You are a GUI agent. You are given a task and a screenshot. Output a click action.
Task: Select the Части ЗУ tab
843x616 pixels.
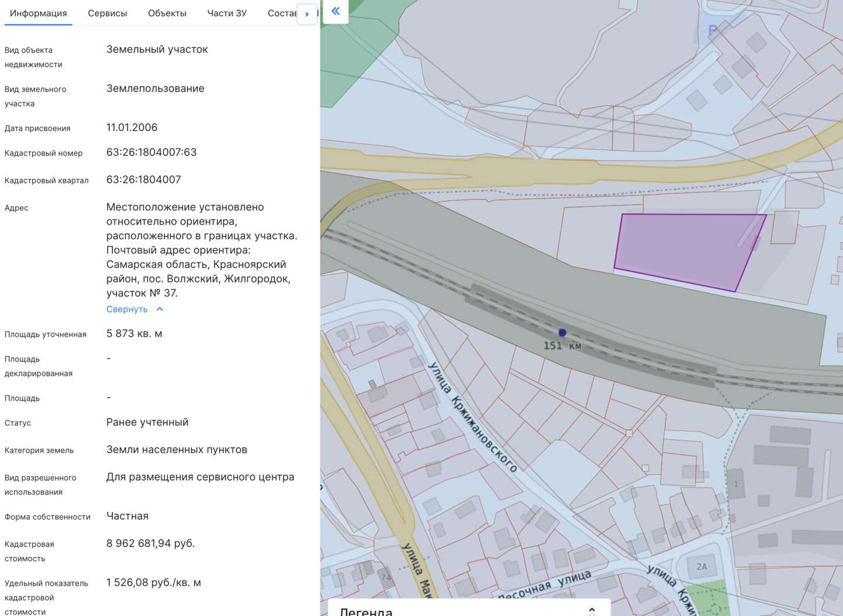click(227, 13)
